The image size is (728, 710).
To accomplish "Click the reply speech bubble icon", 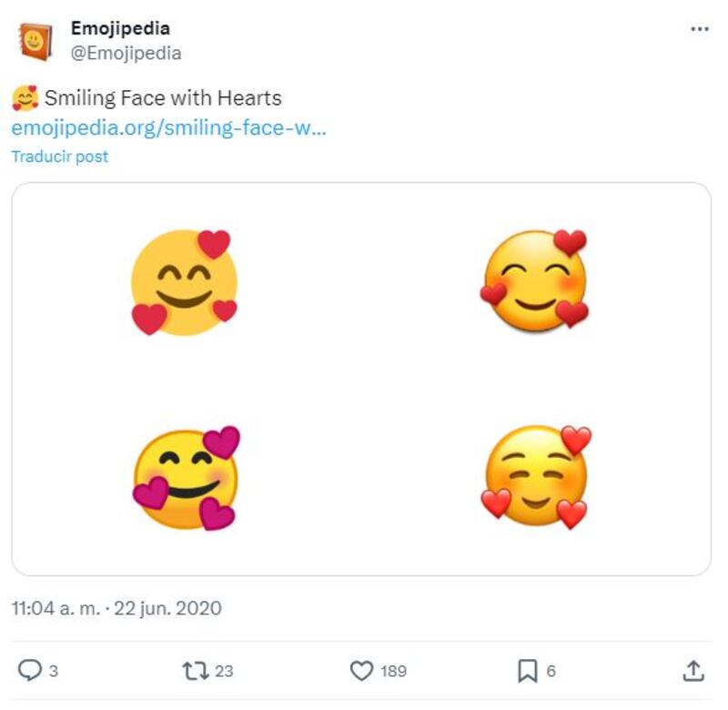I will (x=29, y=672).
